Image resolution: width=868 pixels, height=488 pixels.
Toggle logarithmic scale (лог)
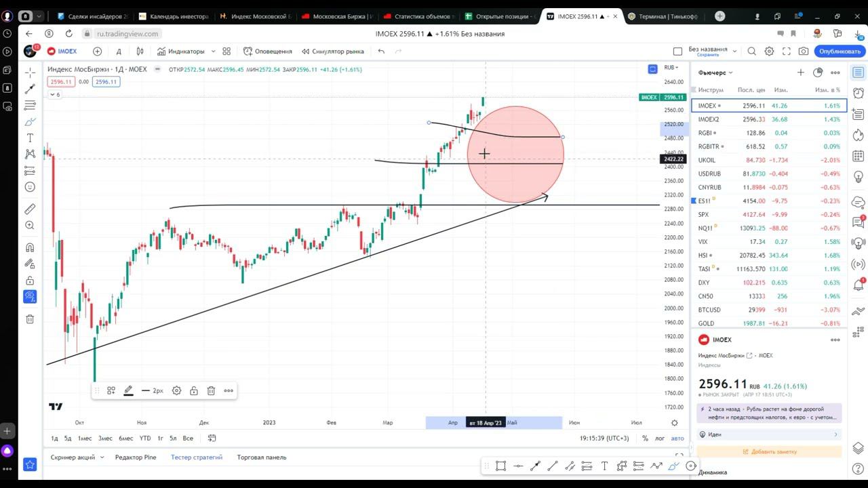pos(660,439)
